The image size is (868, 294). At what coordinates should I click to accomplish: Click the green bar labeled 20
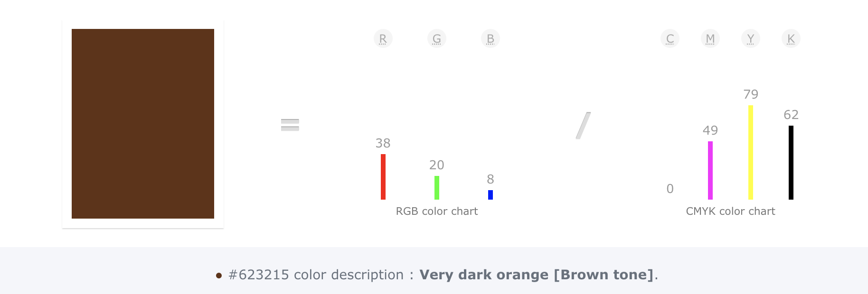tap(437, 187)
